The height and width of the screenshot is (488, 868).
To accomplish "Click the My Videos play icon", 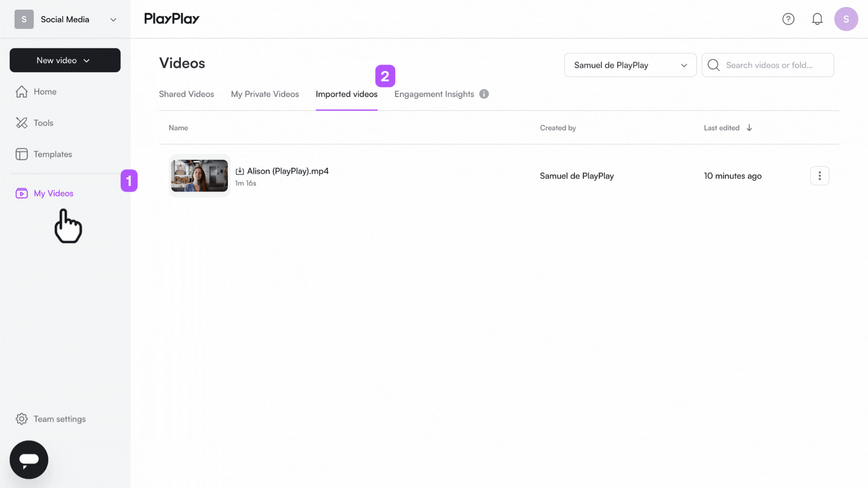I will (22, 193).
